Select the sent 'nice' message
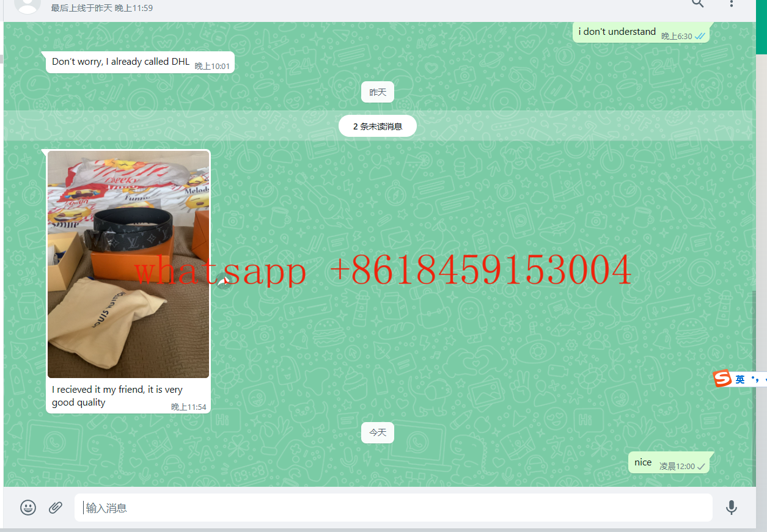767x532 pixels. click(643, 462)
